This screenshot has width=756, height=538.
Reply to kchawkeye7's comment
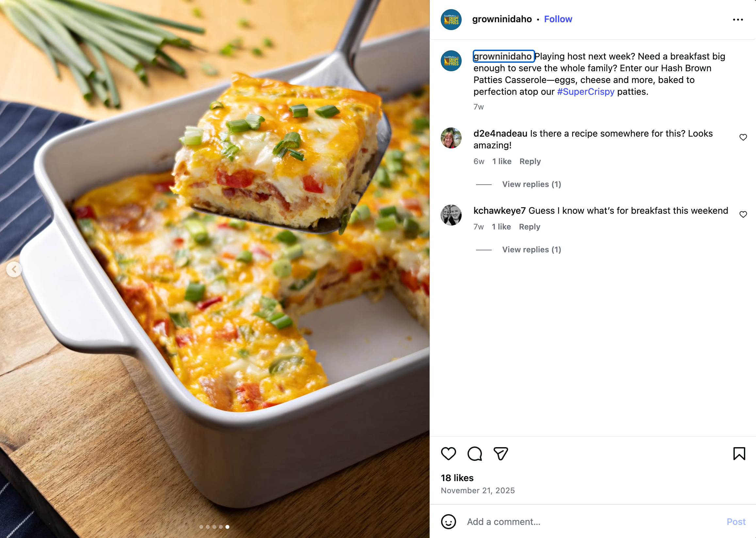click(x=529, y=227)
